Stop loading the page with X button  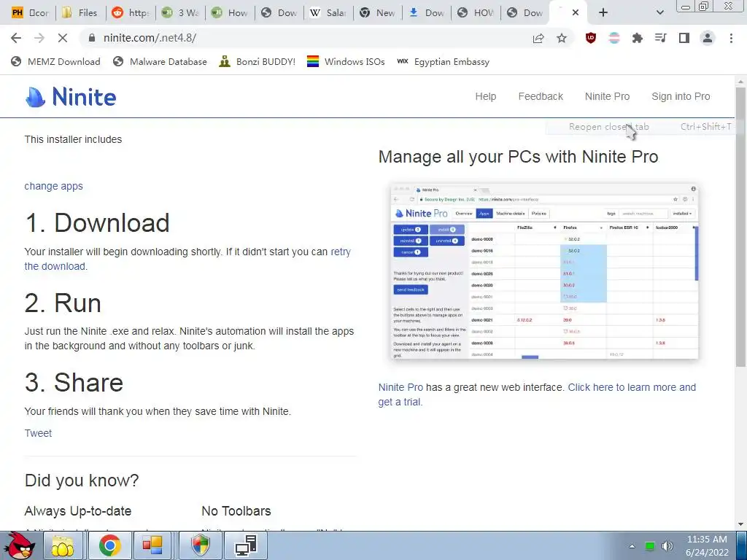pyautogui.click(x=63, y=38)
